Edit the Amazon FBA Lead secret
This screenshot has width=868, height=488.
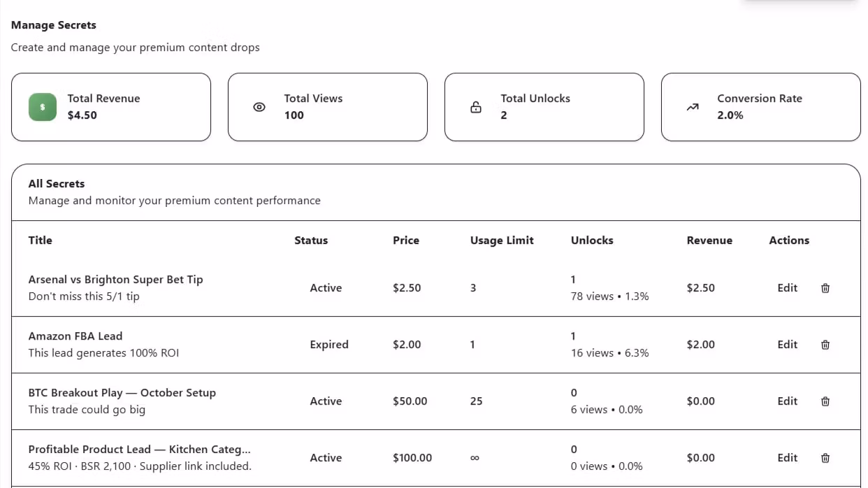(787, 345)
